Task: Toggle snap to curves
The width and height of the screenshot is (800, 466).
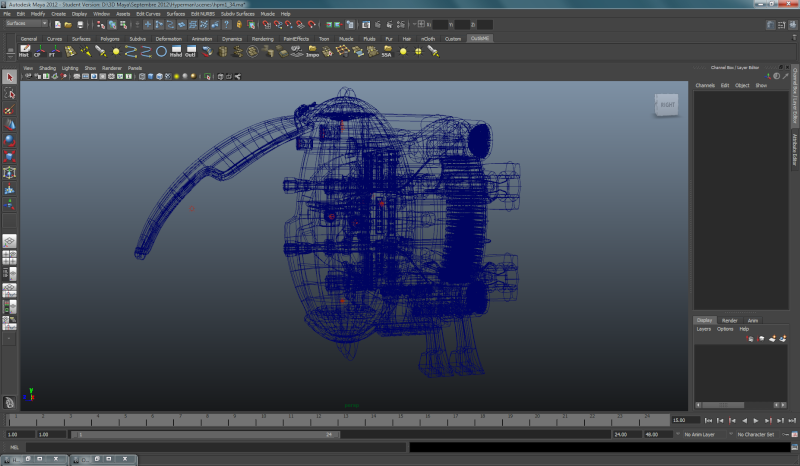Action: click(278, 24)
